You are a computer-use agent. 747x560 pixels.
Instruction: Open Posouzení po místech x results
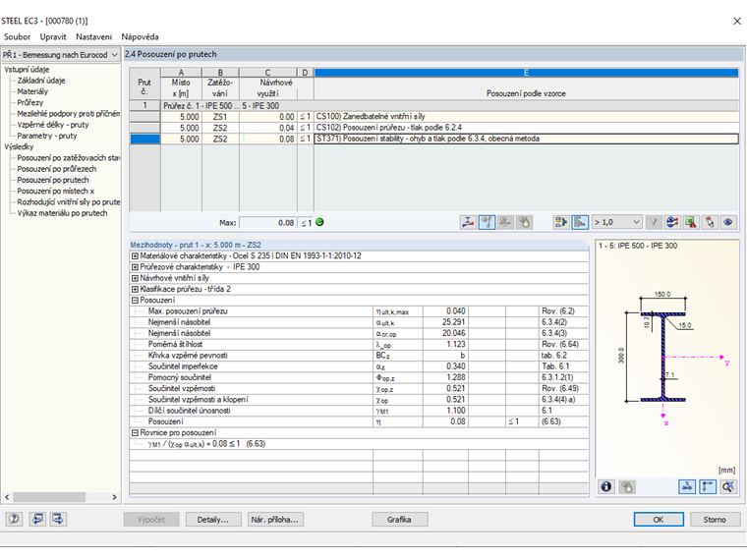(x=56, y=191)
